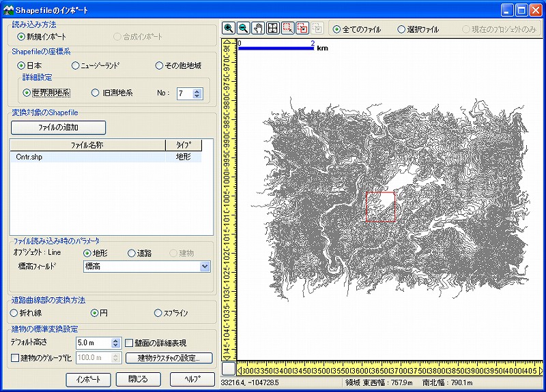Choose the 旧測地系 datum radio button
546x392 pixels.
[96, 93]
